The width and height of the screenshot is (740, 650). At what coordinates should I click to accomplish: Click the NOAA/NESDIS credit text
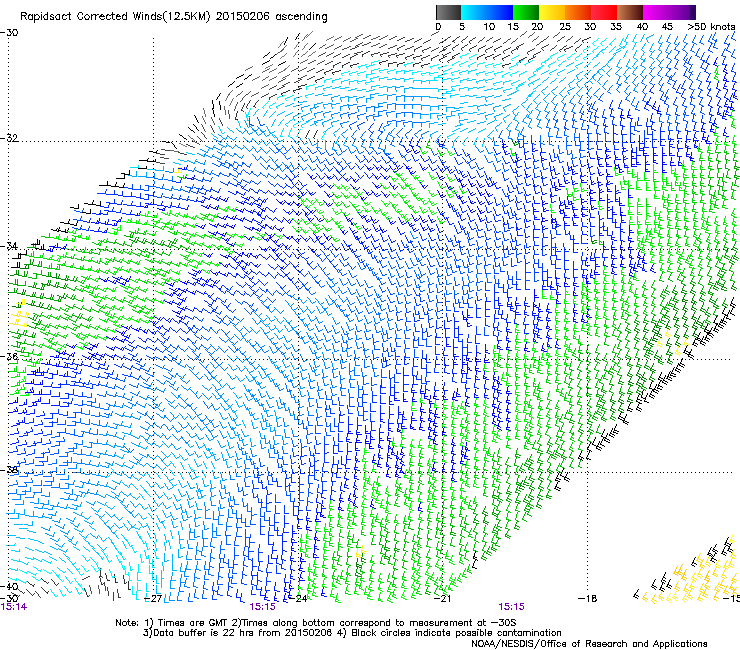(589, 644)
